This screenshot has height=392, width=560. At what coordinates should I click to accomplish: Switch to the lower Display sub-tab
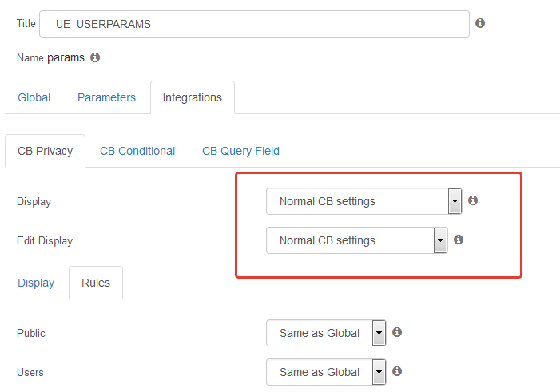click(36, 283)
